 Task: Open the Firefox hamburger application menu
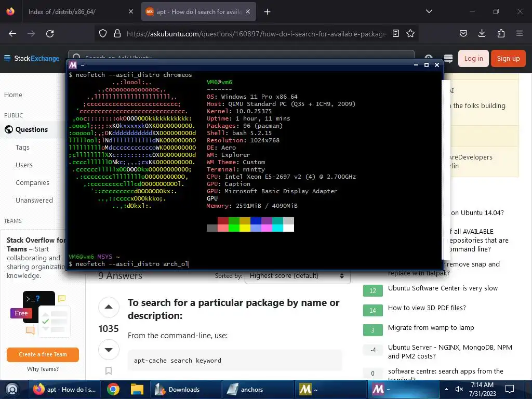tap(520, 33)
